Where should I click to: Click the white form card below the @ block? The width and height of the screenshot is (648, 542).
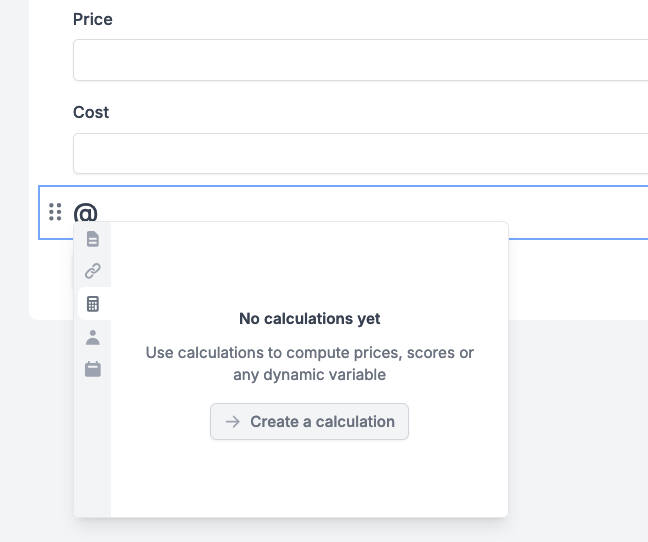pos(579,279)
